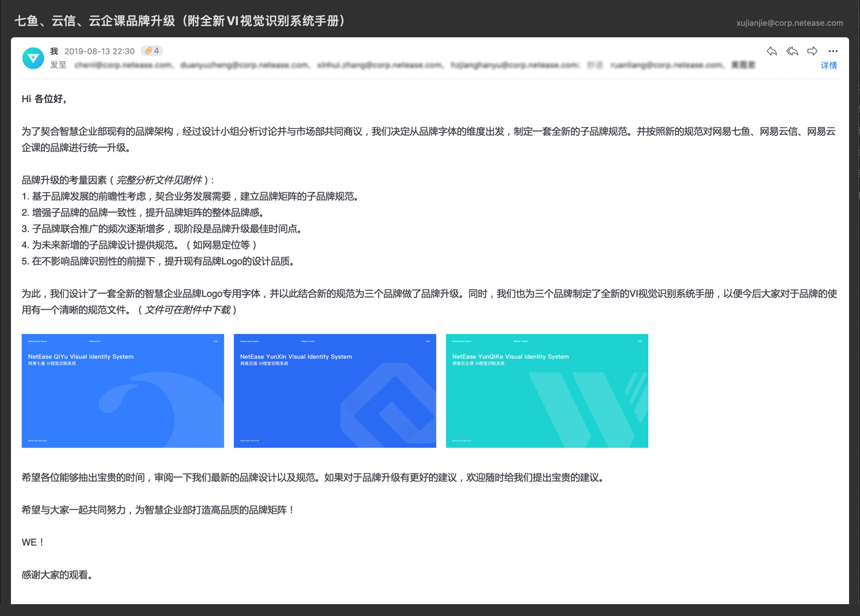Click the italic text 文件可在附件中下载
The height and width of the screenshot is (616, 860).
[x=187, y=310]
